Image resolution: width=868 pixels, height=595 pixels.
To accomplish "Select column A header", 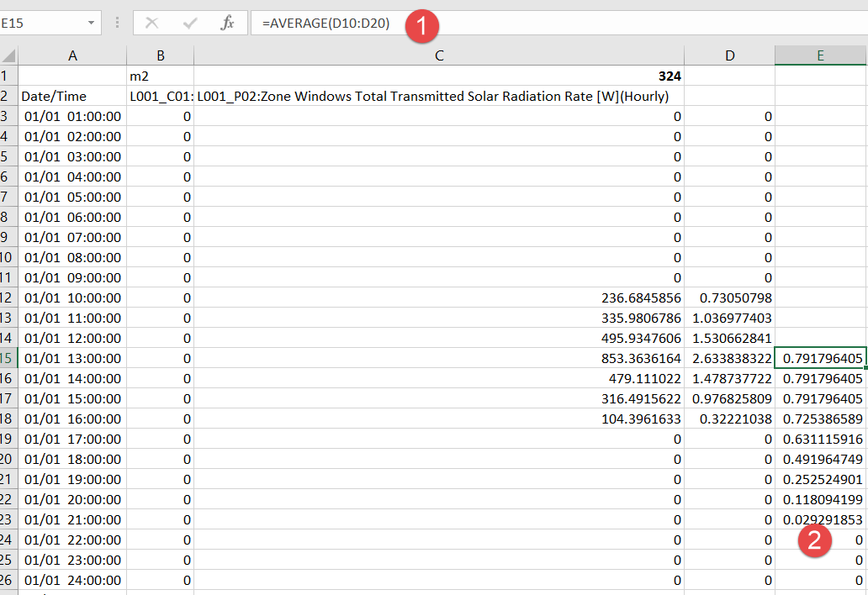I will point(72,55).
